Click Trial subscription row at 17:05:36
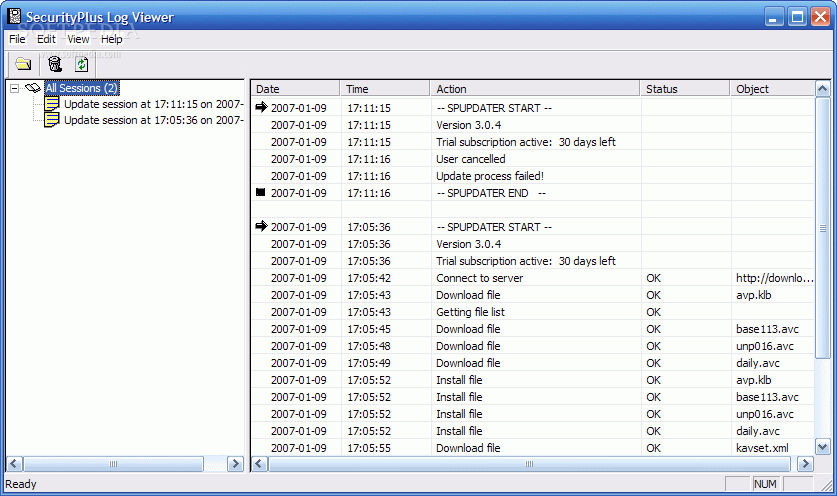 click(533, 261)
